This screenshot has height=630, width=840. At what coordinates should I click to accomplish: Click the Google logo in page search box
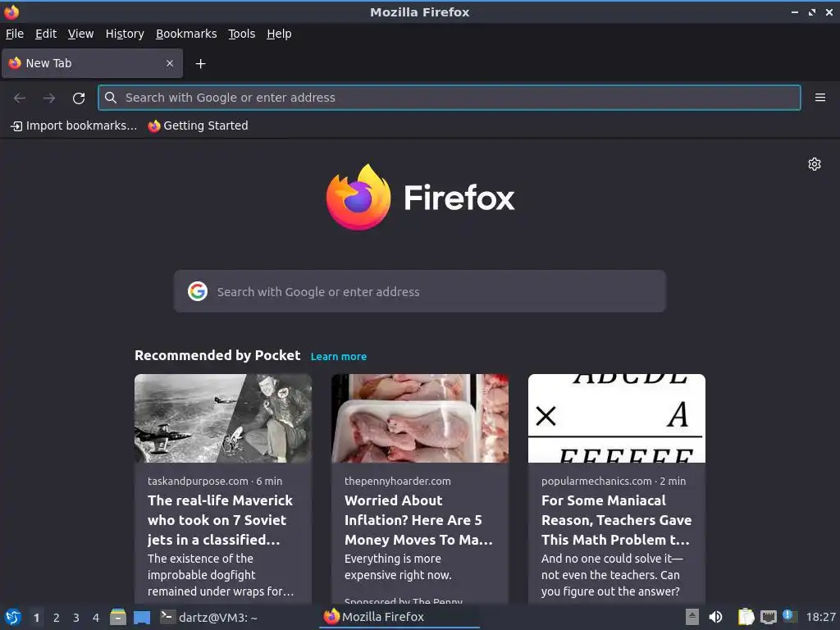click(198, 291)
